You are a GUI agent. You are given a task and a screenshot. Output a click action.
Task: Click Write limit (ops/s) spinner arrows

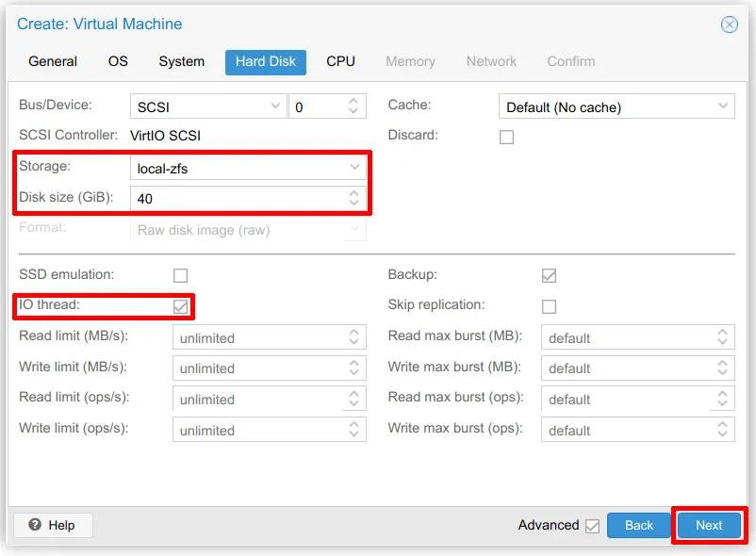(x=353, y=430)
